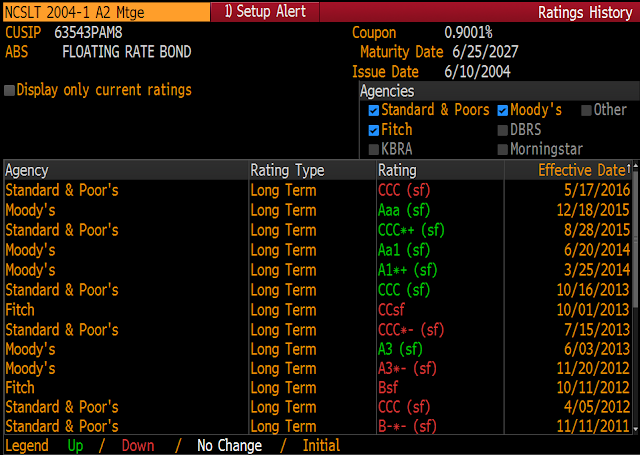Select the NCSLT 2004-1 A2 Mtge security field
The width and height of the screenshot is (640, 455).
(x=107, y=12)
